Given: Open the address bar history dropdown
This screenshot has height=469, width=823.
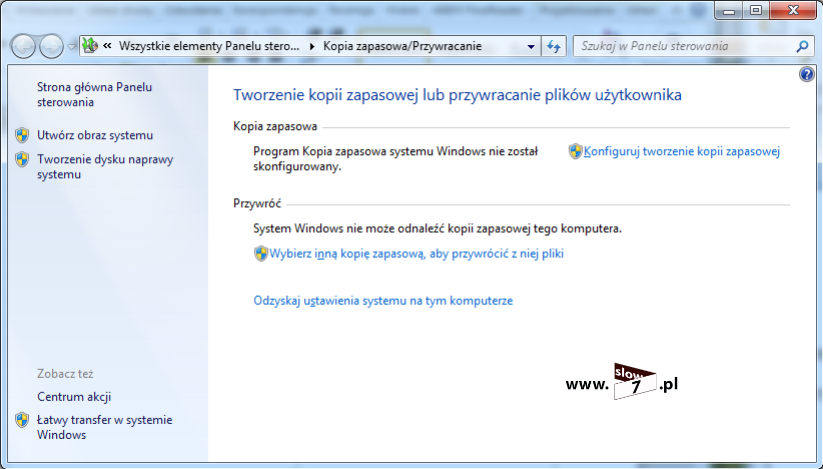Looking at the screenshot, I should (x=531, y=47).
